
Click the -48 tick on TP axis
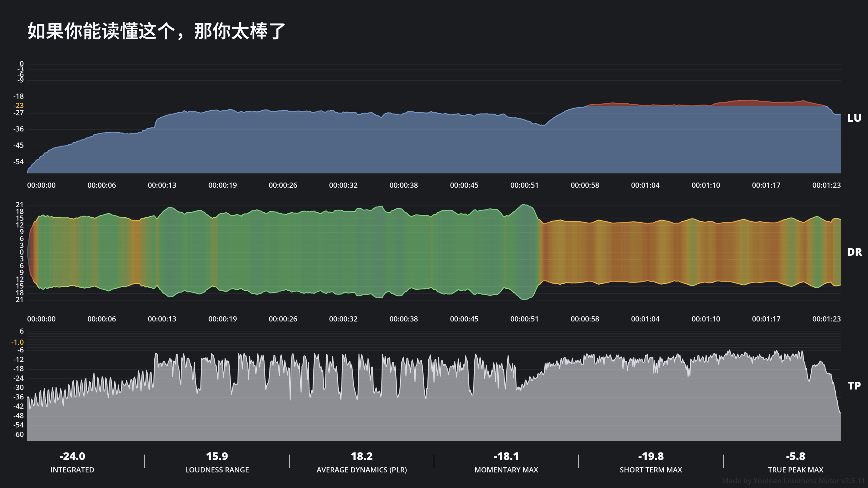[x=18, y=416]
